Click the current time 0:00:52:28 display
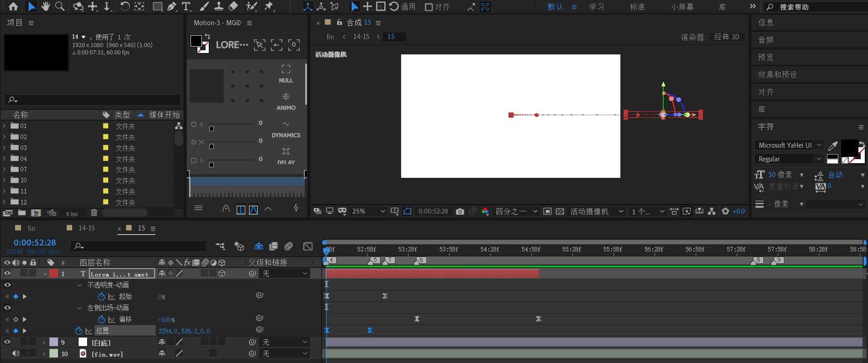 [x=35, y=243]
